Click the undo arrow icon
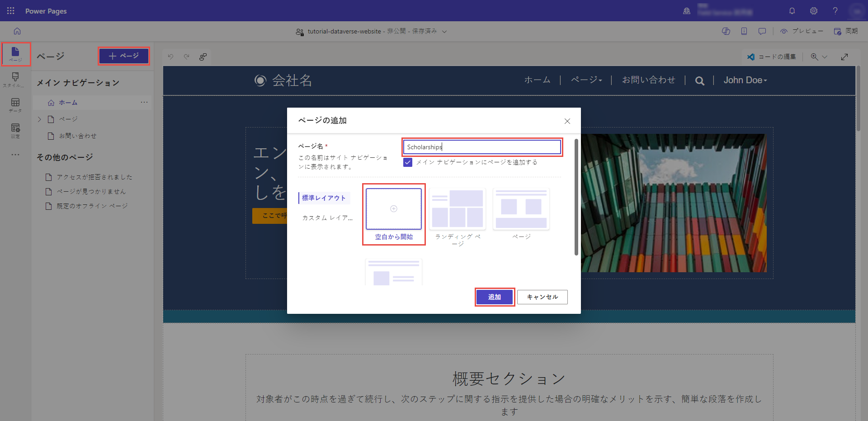 click(x=171, y=57)
